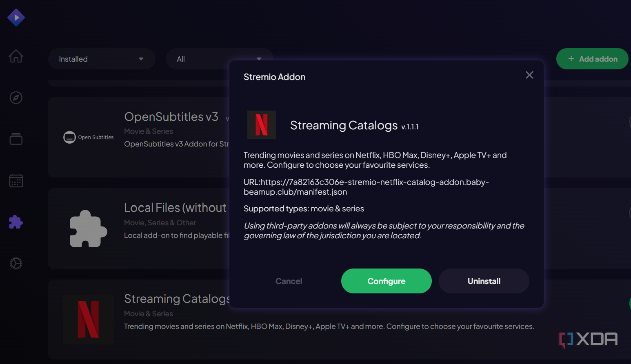Close the Stremio Addon dialog
This screenshot has width=631, height=364.
(x=529, y=75)
